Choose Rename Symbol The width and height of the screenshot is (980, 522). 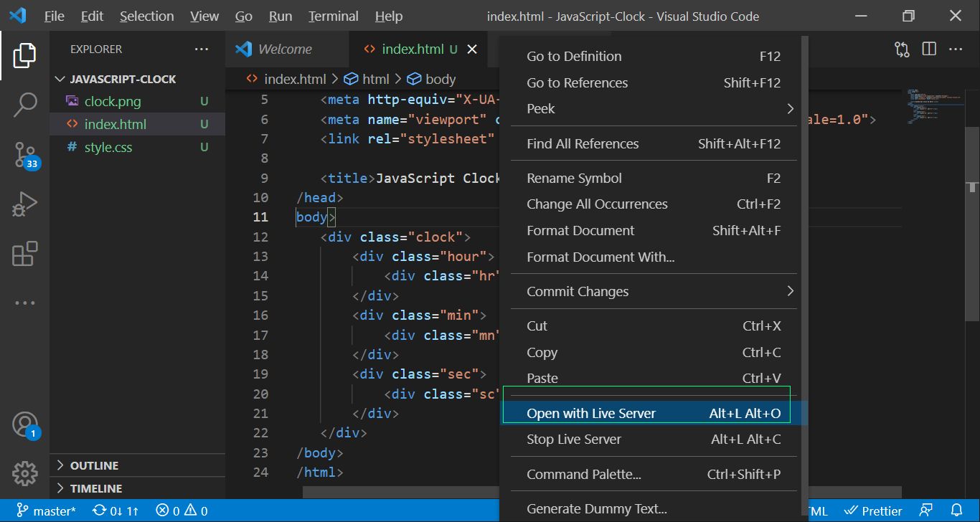pyautogui.click(x=654, y=179)
